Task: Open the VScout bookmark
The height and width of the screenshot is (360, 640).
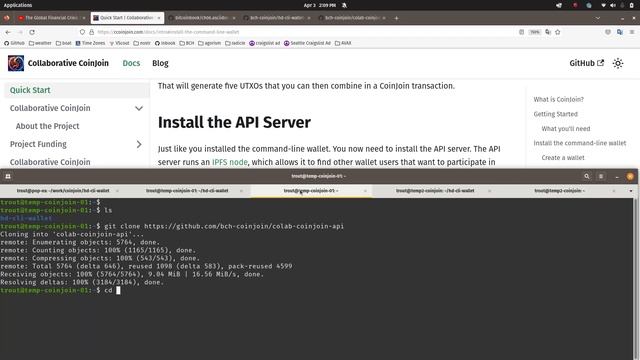Action: pos(119,43)
